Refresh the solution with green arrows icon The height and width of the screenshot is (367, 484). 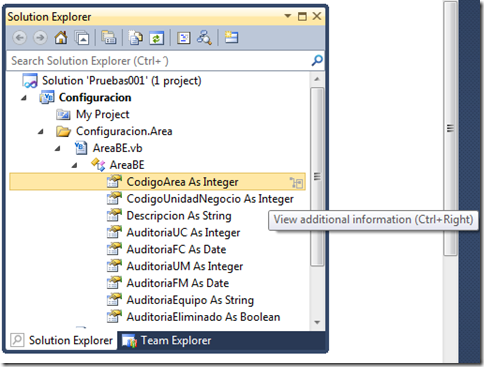156,38
